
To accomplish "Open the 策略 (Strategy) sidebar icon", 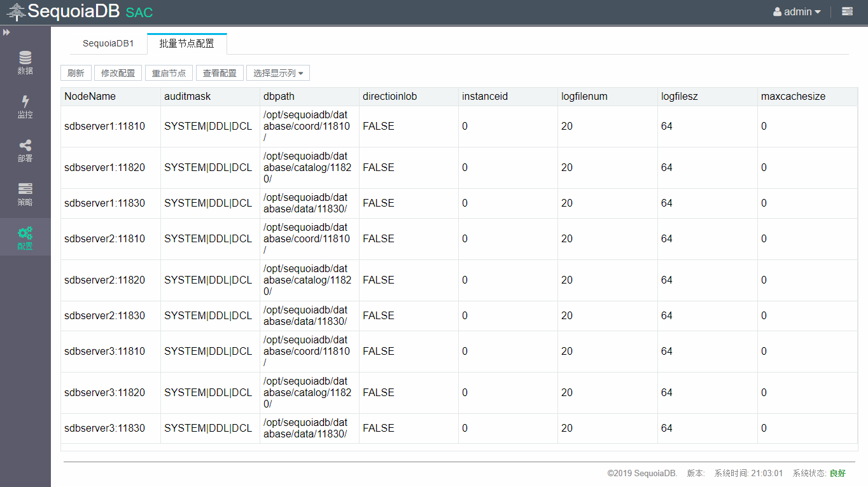I will [x=25, y=195].
